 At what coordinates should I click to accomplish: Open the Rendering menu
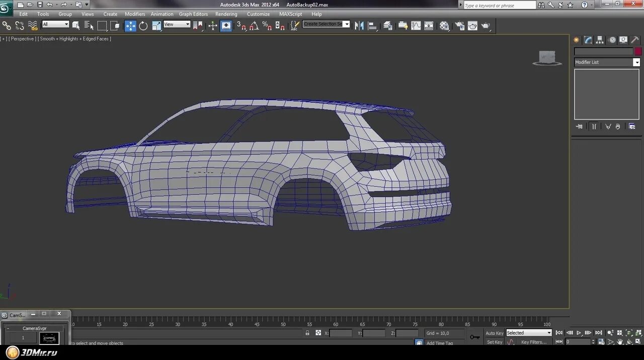(x=226, y=14)
